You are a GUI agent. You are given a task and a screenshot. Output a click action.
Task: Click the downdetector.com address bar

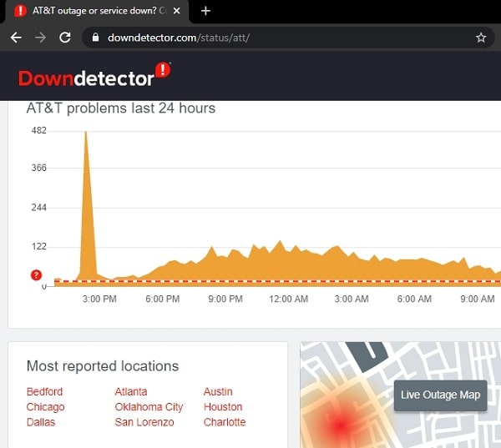pyautogui.click(x=287, y=38)
